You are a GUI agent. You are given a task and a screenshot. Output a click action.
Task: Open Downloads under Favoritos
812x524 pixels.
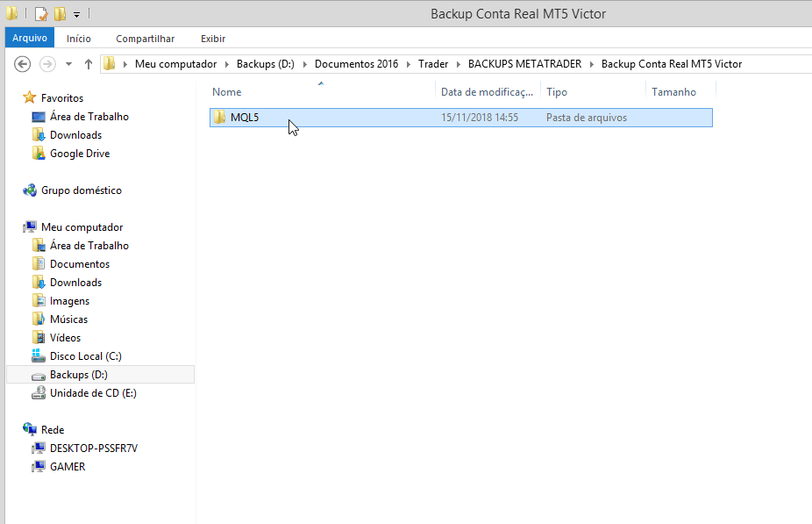point(75,135)
